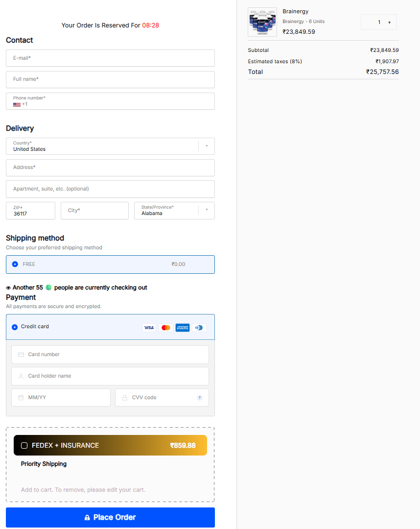This screenshot has width=420, height=529.
Task: Select the Diners Club payment icon
Action: coord(199,327)
